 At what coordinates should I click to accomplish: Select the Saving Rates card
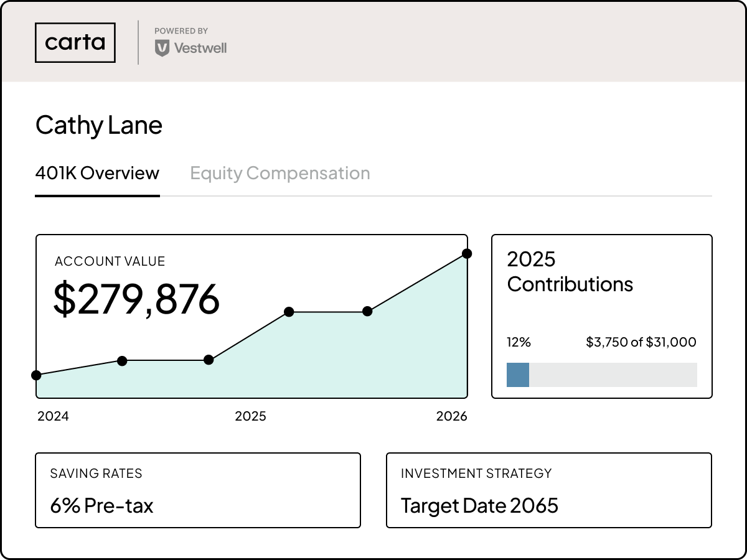click(x=198, y=490)
